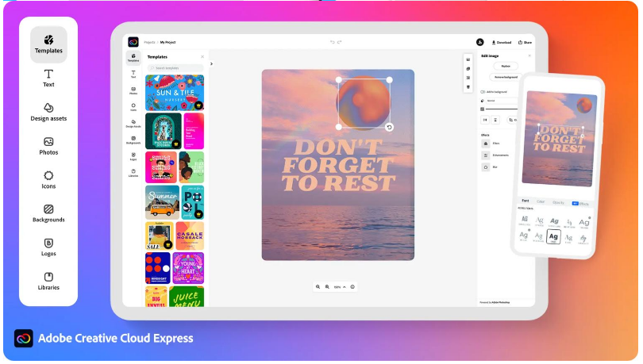Select the large Icons sidebar entry

pyautogui.click(x=48, y=180)
